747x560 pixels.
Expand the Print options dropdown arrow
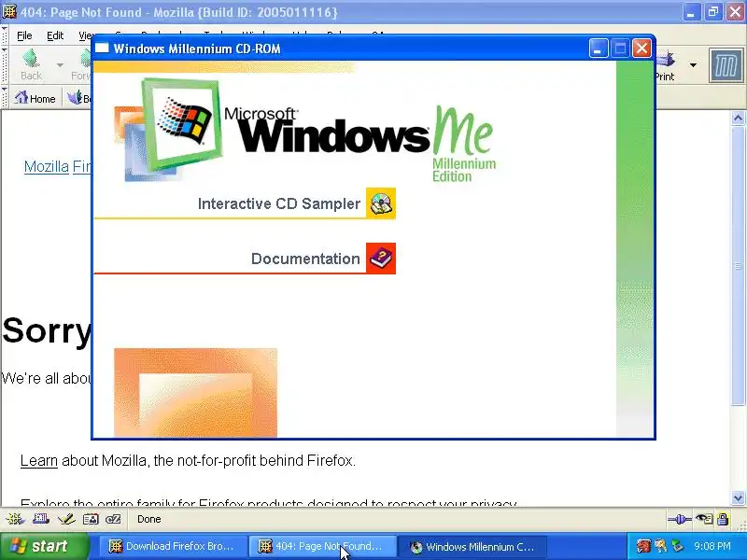(x=693, y=64)
